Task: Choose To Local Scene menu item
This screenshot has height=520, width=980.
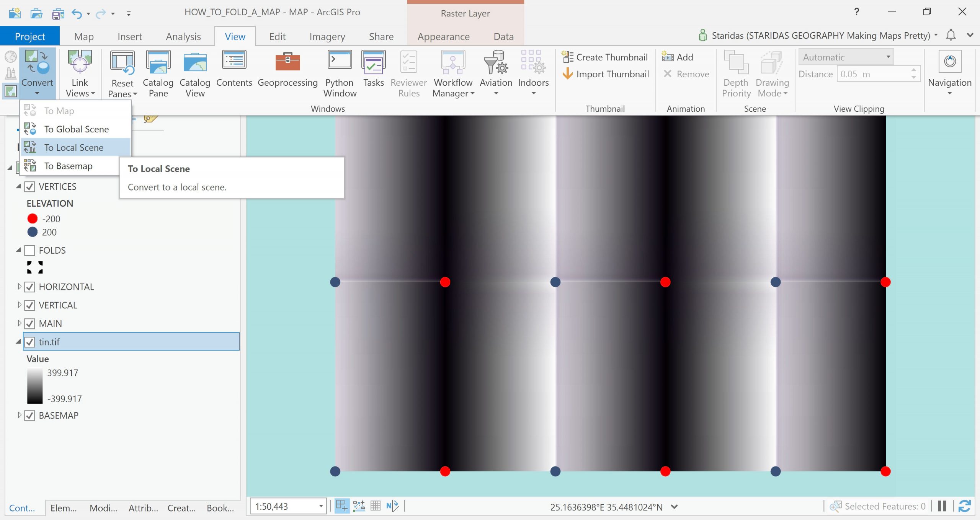Action: coord(74,147)
